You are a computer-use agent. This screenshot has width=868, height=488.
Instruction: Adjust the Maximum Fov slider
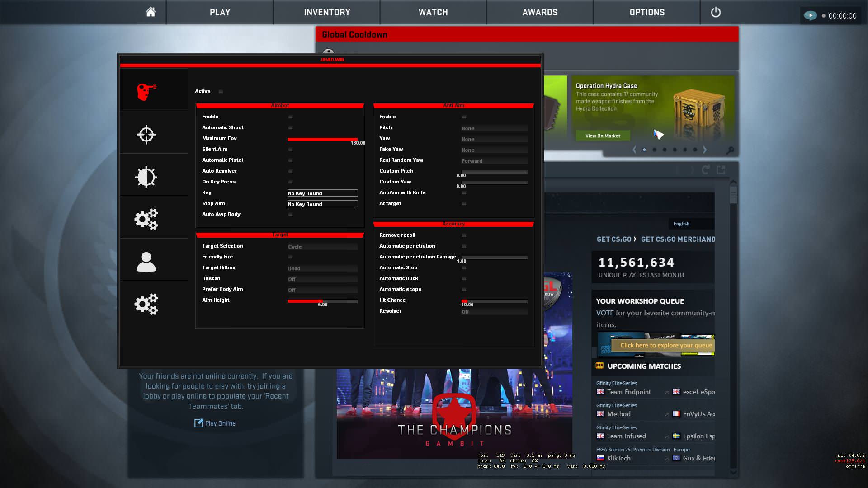(x=322, y=139)
